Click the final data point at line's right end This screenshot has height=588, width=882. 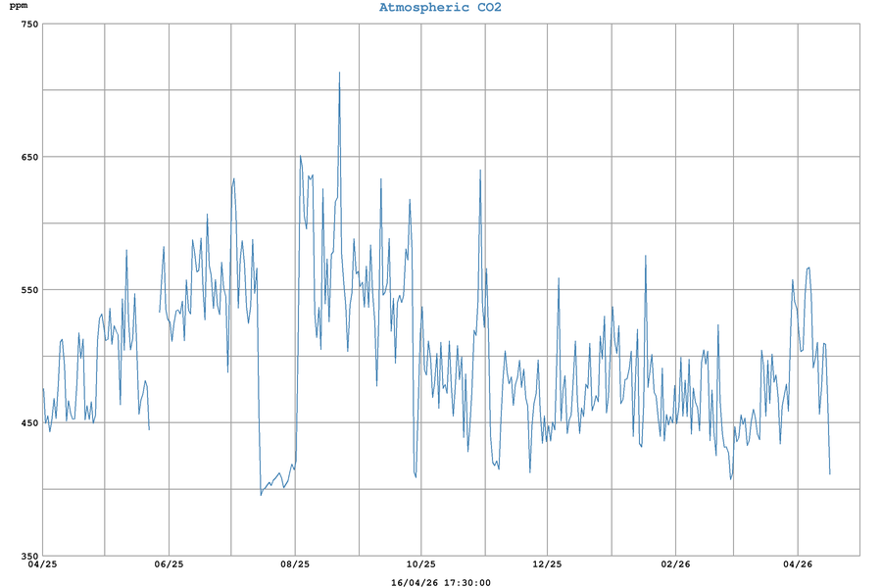pos(830,473)
